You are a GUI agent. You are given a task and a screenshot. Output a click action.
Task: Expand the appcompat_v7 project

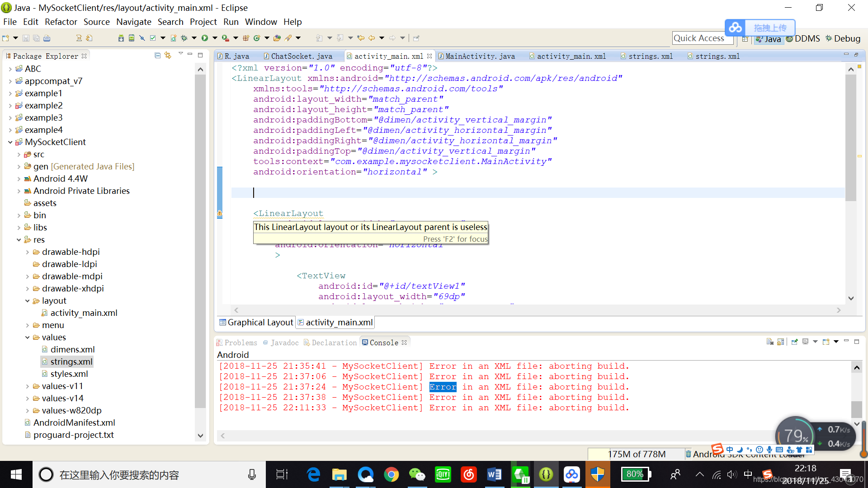pyautogui.click(x=10, y=81)
